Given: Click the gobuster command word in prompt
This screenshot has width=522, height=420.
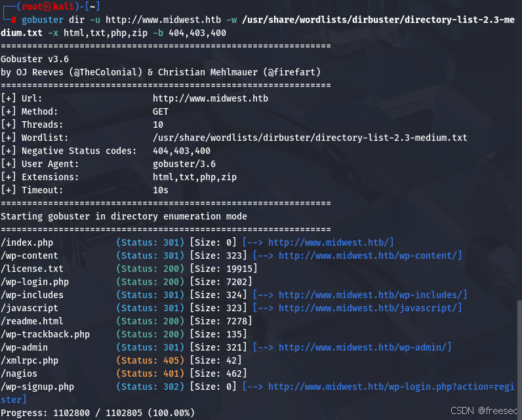Looking at the screenshot, I should tap(43, 20).
